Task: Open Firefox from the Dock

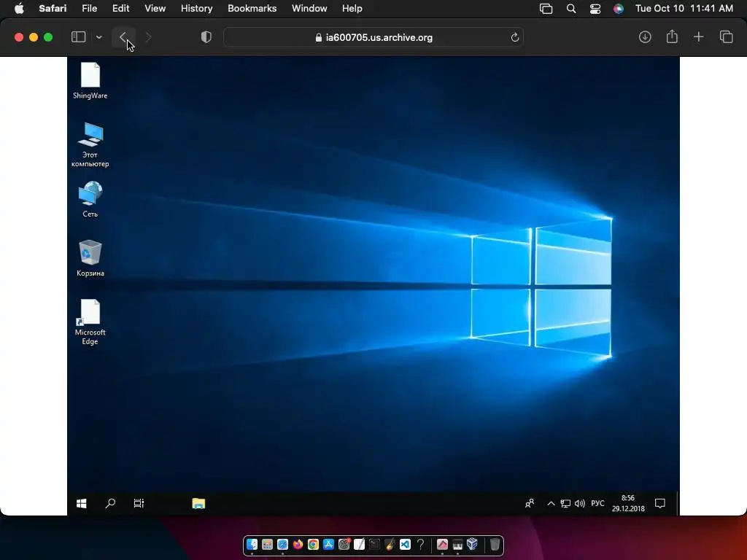Action: (x=298, y=544)
